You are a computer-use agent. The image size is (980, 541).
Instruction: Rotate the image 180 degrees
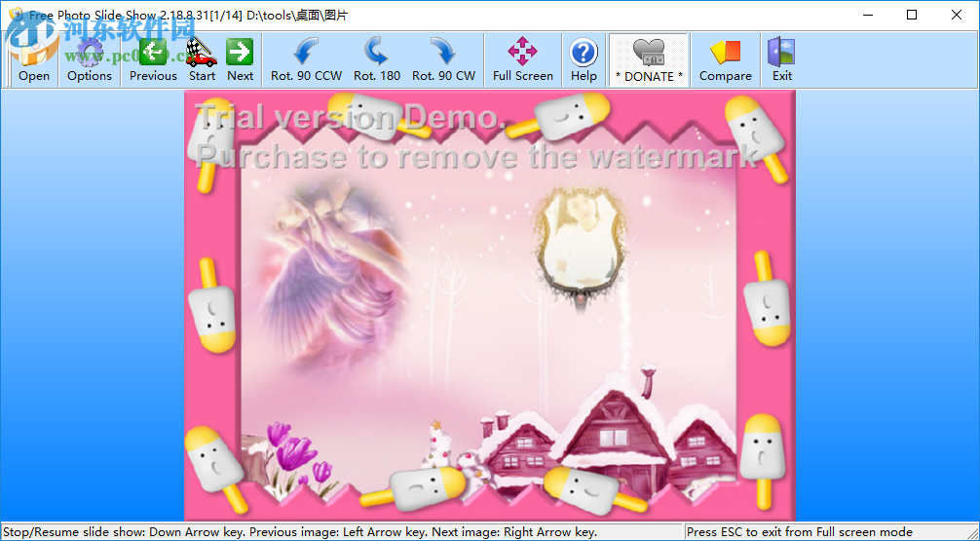[377, 60]
